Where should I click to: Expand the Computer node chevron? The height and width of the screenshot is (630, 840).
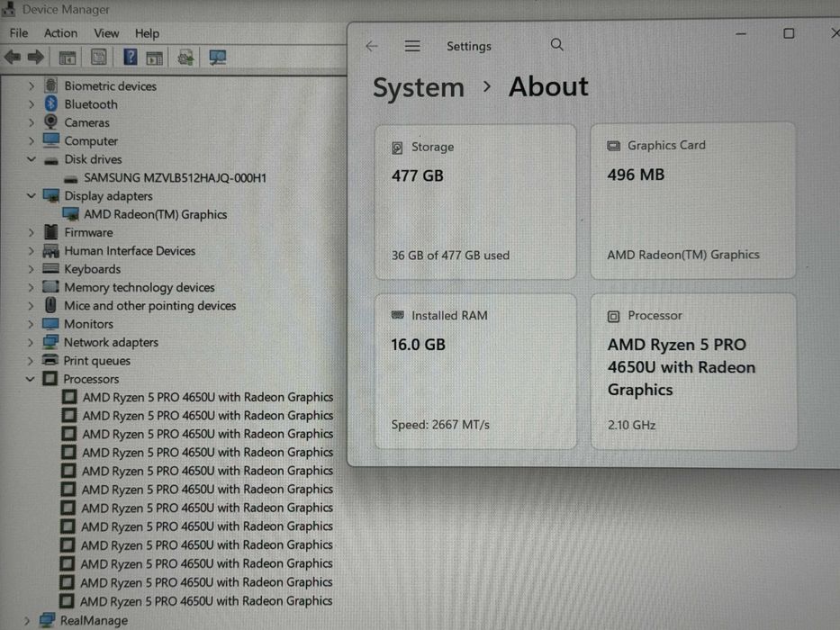coord(31,141)
